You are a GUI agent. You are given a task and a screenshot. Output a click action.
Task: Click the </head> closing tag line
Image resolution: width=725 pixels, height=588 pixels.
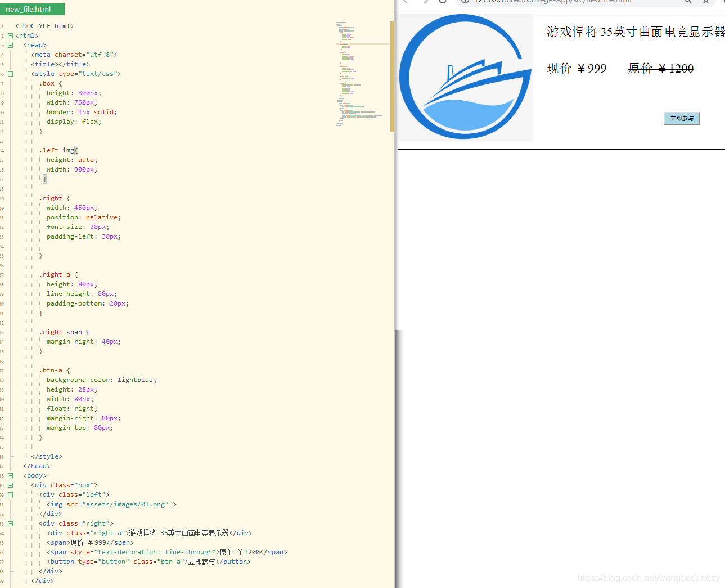coord(37,466)
